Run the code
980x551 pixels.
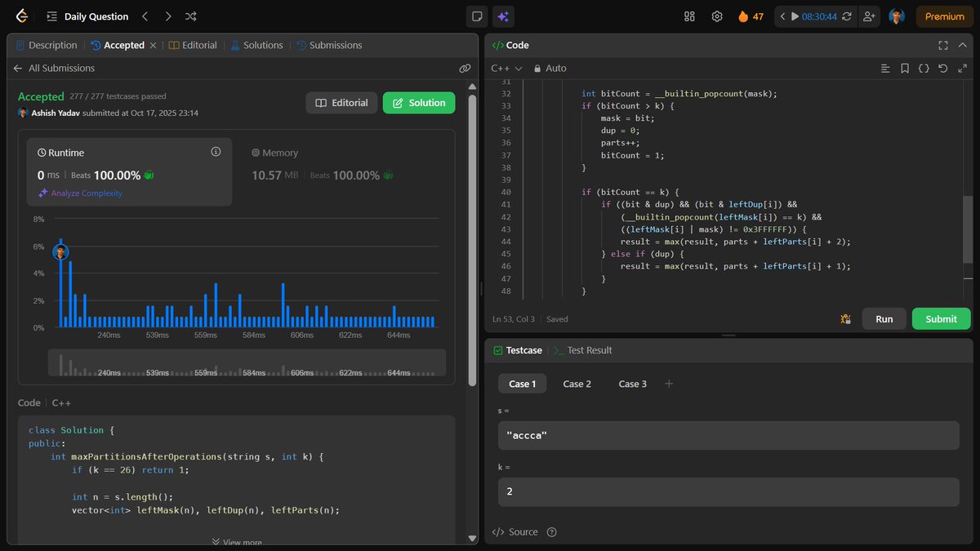pyautogui.click(x=884, y=319)
